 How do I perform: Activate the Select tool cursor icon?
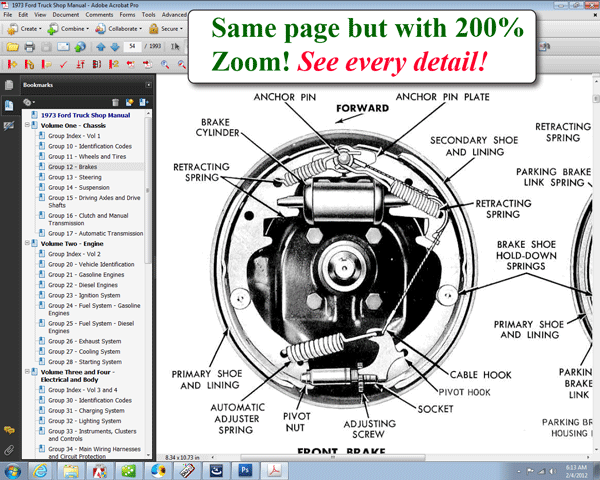pyautogui.click(x=175, y=47)
